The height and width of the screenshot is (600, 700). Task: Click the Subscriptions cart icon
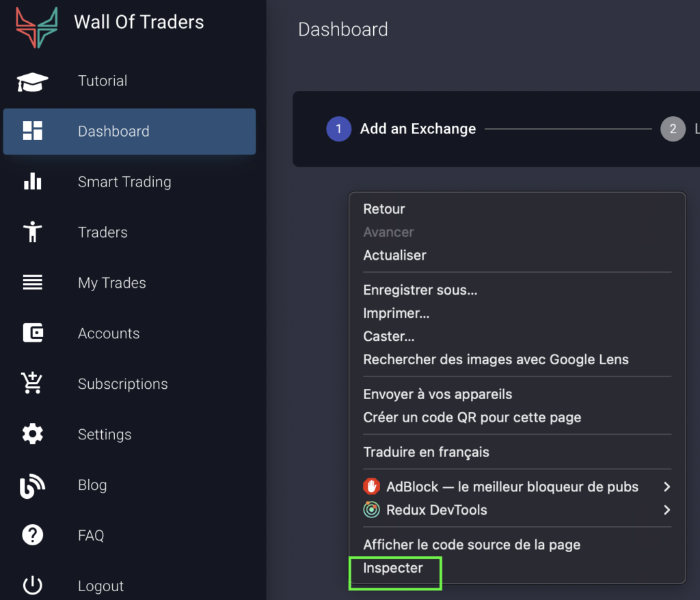click(31, 383)
